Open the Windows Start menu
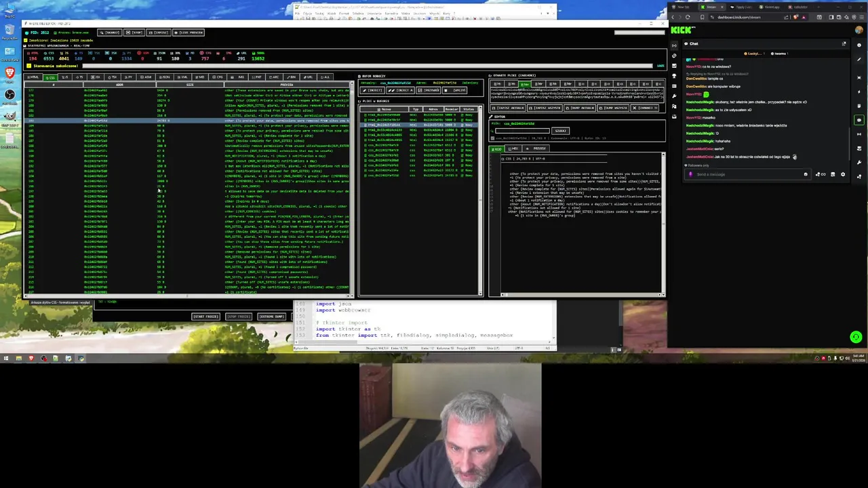 coord(6,359)
